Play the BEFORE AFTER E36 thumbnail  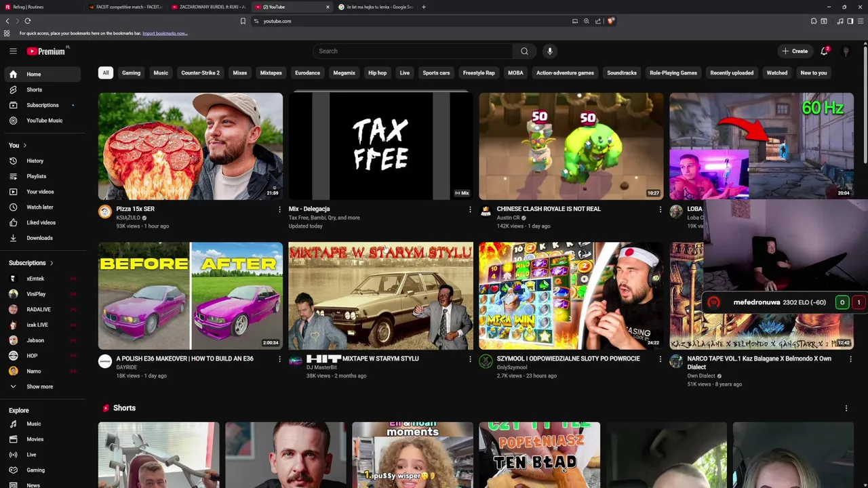(x=191, y=296)
